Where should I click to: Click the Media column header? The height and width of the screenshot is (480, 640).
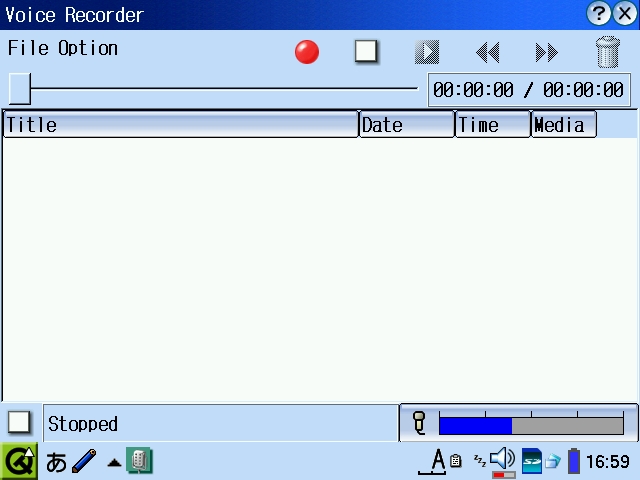pyautogui.click(x=563, y=124)
